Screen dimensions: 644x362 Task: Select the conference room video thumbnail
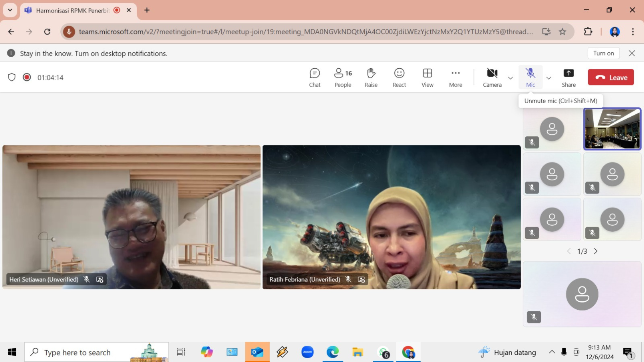pos(612,129)
